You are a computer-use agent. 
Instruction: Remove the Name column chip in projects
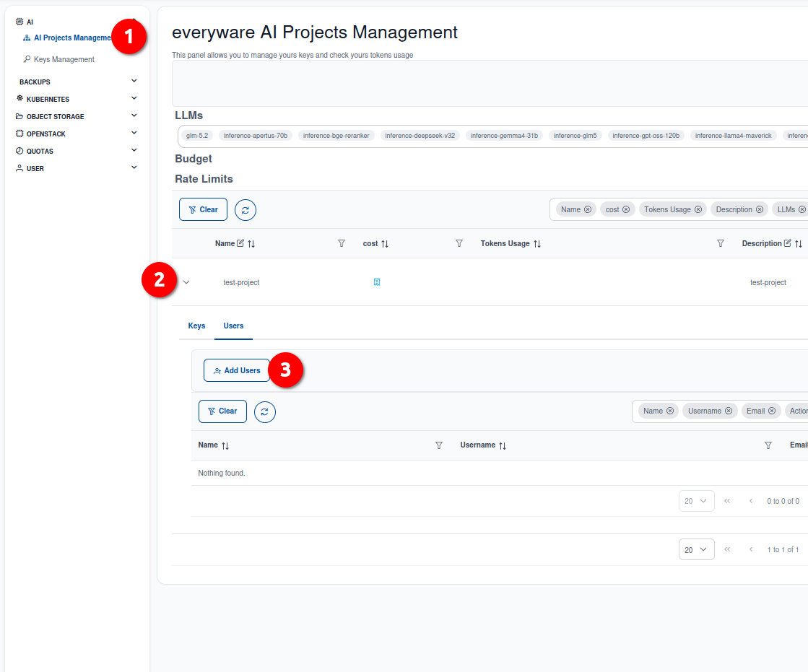click(588, 209)
